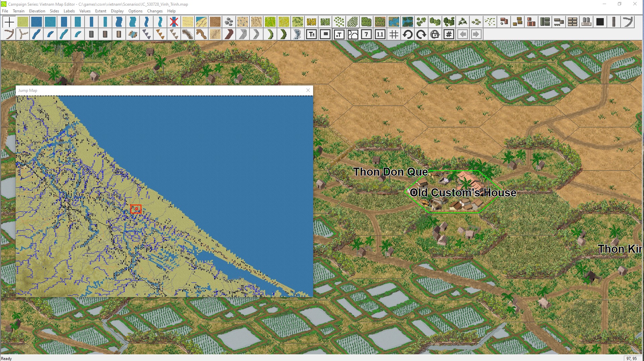Select the black solid square terrain tool
Viewport: 644px width, 361px height.
click(x=600, y=22)
